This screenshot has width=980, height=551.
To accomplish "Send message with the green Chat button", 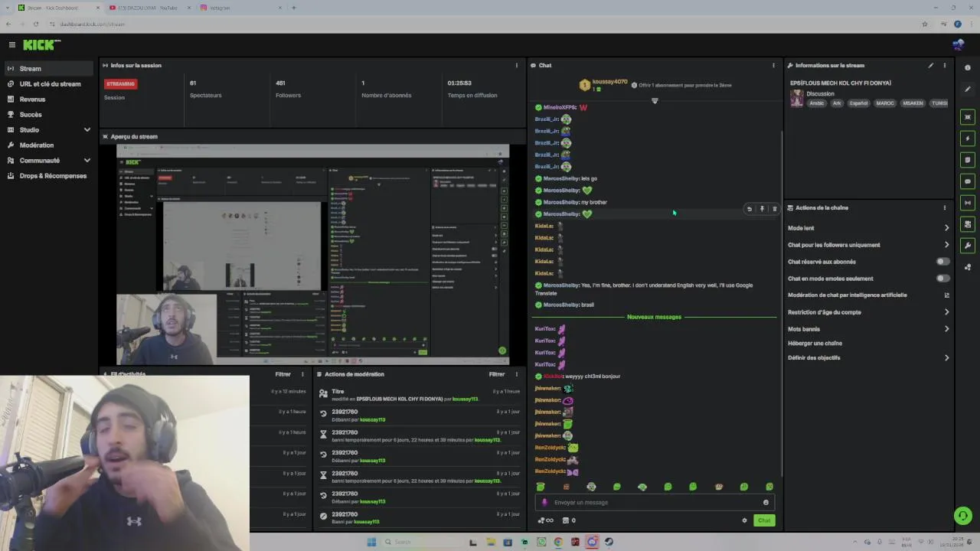I will pos(764,520).
